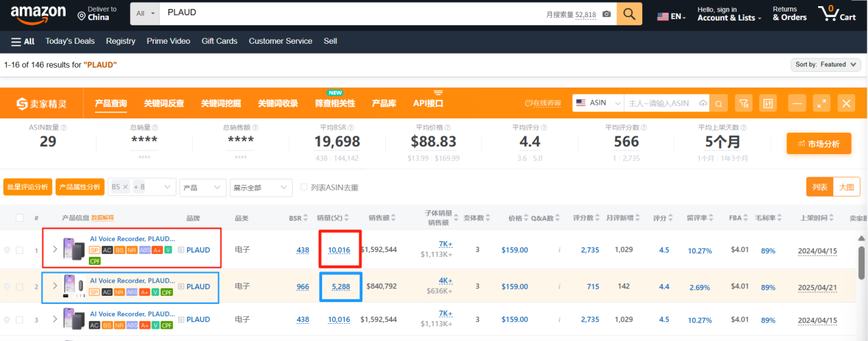Expand the first product row chevron
The image size is (868, 341).
coord(55,249)
